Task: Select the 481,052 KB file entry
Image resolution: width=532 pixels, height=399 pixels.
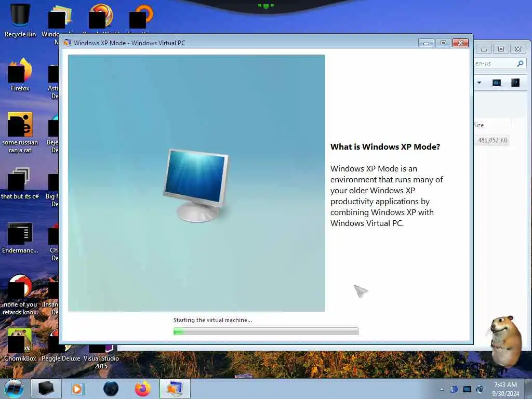Action: pyautogui.click(x=493, y=140)
